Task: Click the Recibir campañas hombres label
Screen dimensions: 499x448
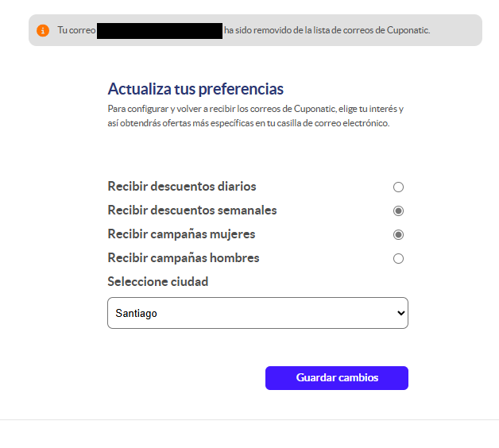Action: pos(184,258)
